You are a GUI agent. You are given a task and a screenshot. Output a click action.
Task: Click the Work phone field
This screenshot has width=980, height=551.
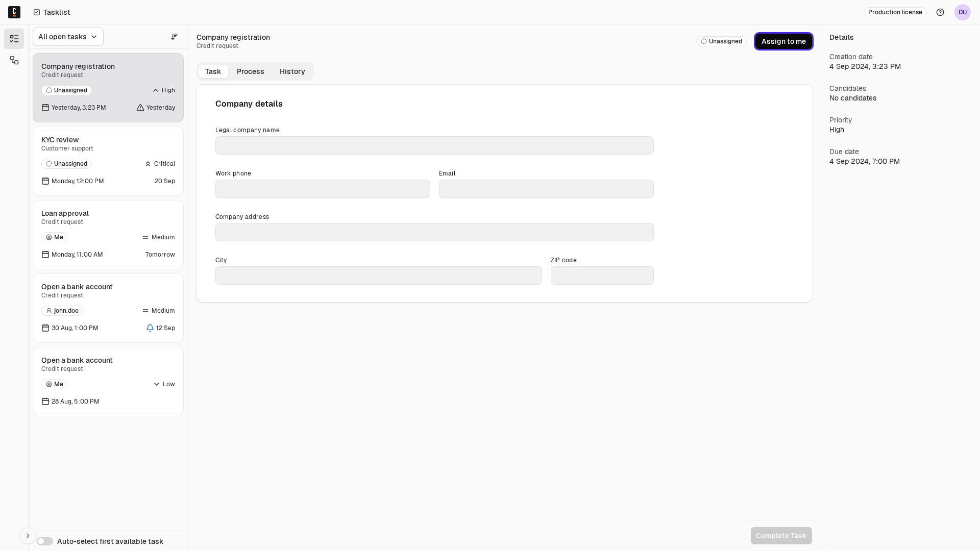(323, 189)
